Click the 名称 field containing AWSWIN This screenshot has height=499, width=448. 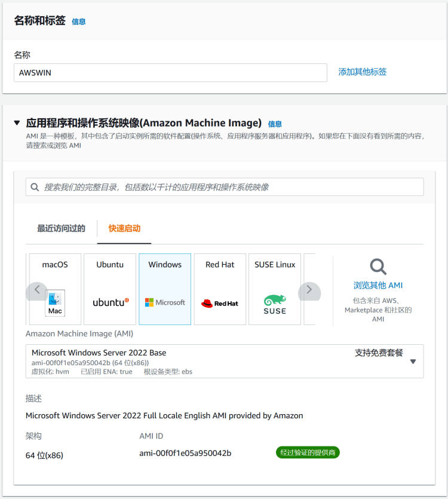click(170, 72)
